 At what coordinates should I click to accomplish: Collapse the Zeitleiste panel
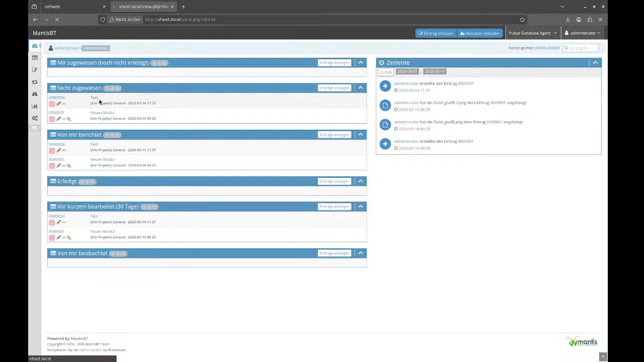click(595, 63)
